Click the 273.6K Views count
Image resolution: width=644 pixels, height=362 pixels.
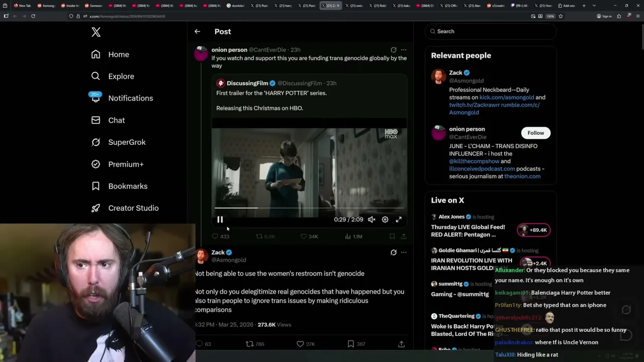coord(274,325)
